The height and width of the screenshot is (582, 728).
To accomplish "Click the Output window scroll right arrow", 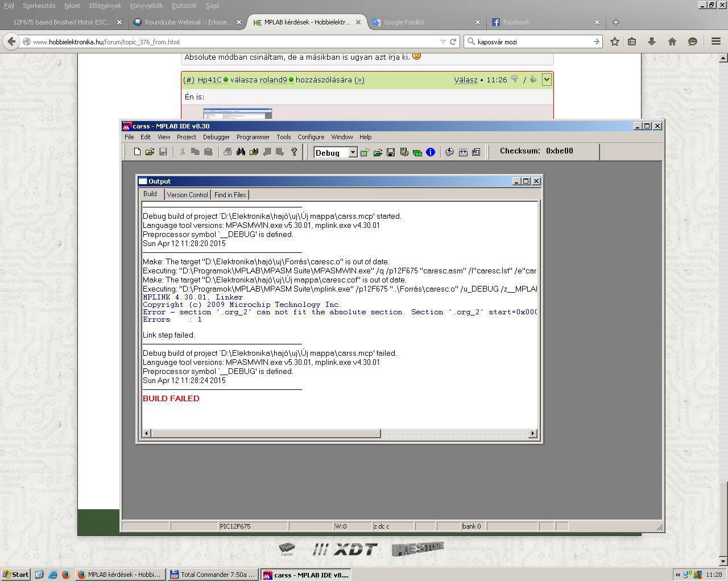I will point(533,434).
